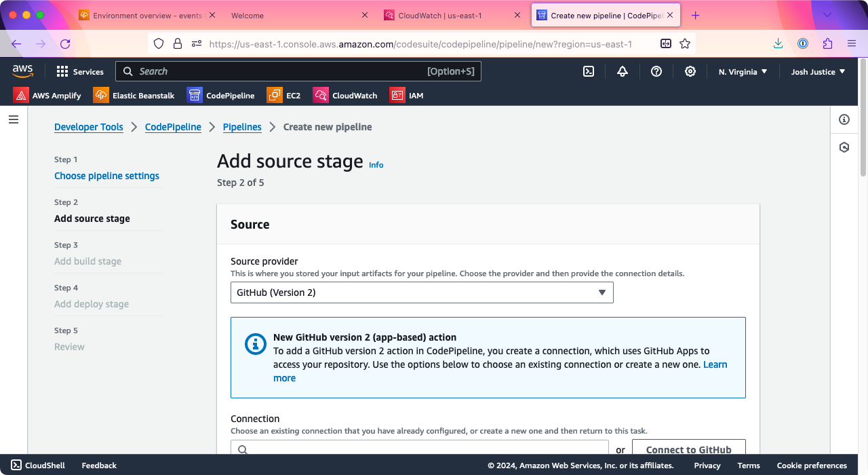Open the N. Virginia region menu

pos(743,71)
